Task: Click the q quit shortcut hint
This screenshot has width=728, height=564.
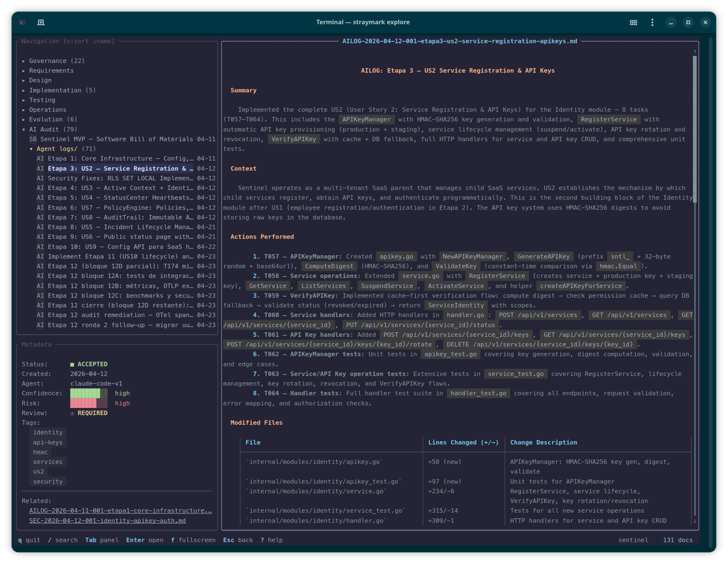Action: [x=29, y=540]
